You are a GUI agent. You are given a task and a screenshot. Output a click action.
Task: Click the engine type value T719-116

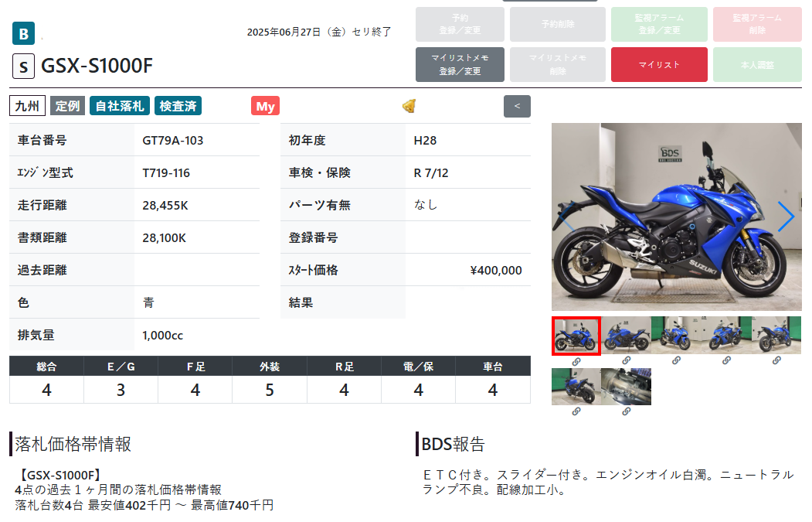tap(166, 173)
